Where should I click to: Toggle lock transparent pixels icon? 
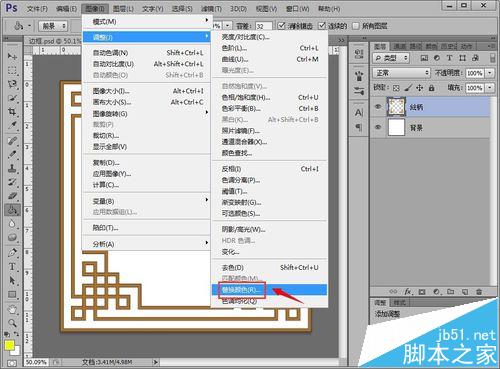pyautogui.click(x=396, y=88)
